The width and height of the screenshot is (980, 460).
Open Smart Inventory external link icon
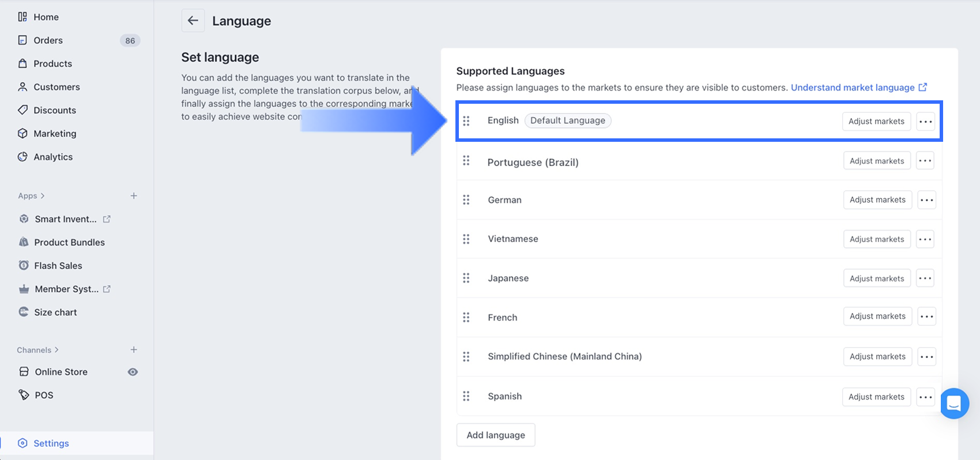(x=107, y=219)
